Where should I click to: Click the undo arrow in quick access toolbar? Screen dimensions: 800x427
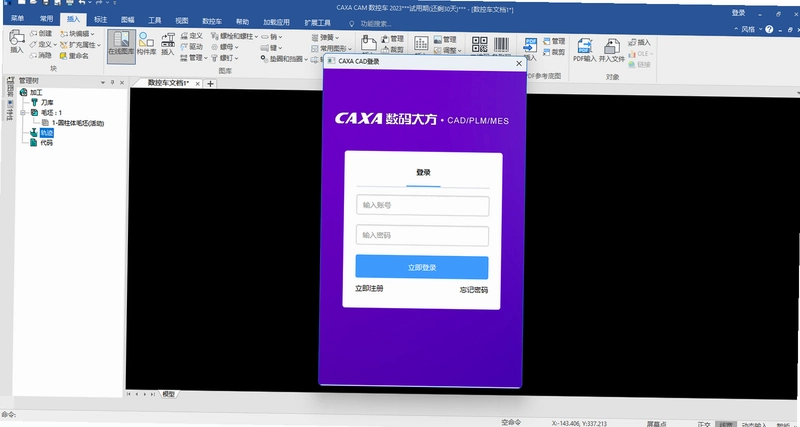pyautogui.click(x=82, y=3)
